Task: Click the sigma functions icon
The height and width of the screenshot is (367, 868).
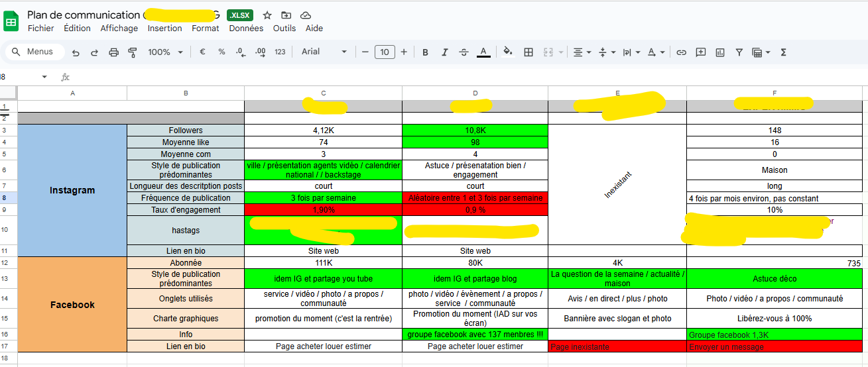Action: point(784,52)
